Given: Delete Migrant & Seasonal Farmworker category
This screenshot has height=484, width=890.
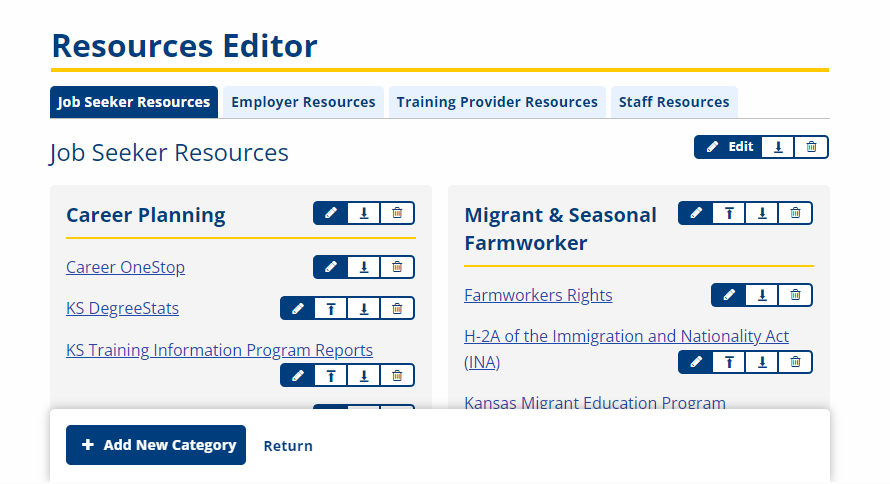Looking at the screenshot, I should (x=795, y=213).
